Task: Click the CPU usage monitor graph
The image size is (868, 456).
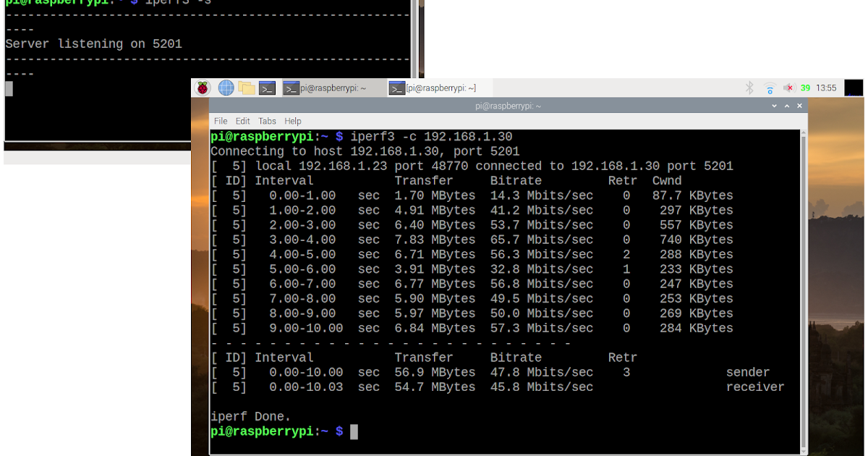Action: tap(853, 88)
